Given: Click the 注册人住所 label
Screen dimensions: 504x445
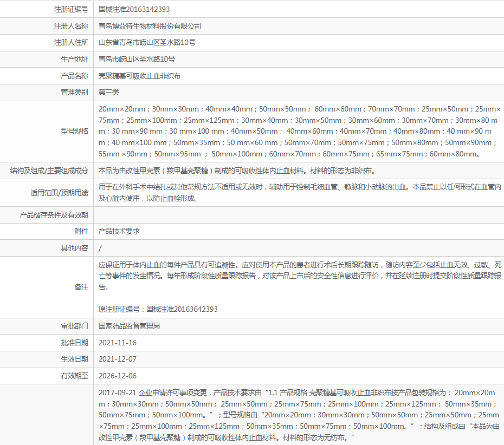Looking at the screenshot, I should coord(71,42).
